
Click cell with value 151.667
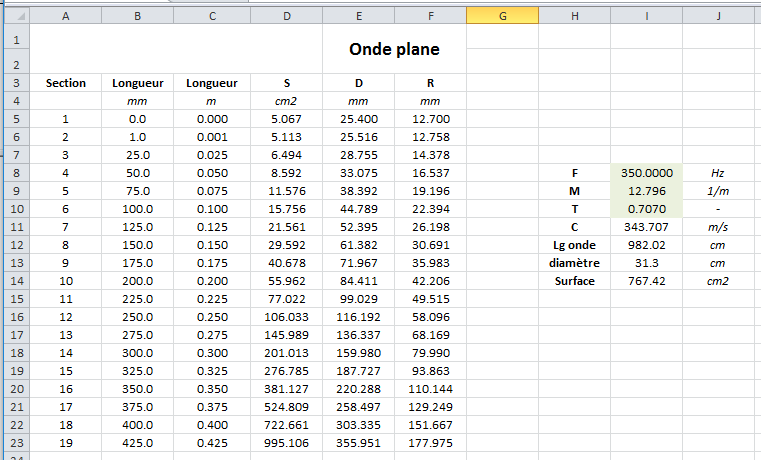point(430,425)
